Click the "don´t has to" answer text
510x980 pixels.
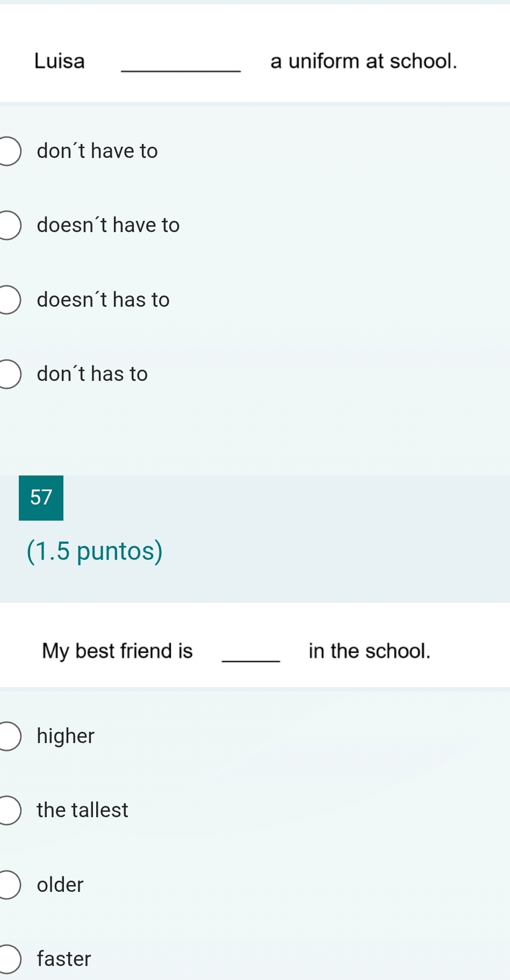click(x=92, y=374)
